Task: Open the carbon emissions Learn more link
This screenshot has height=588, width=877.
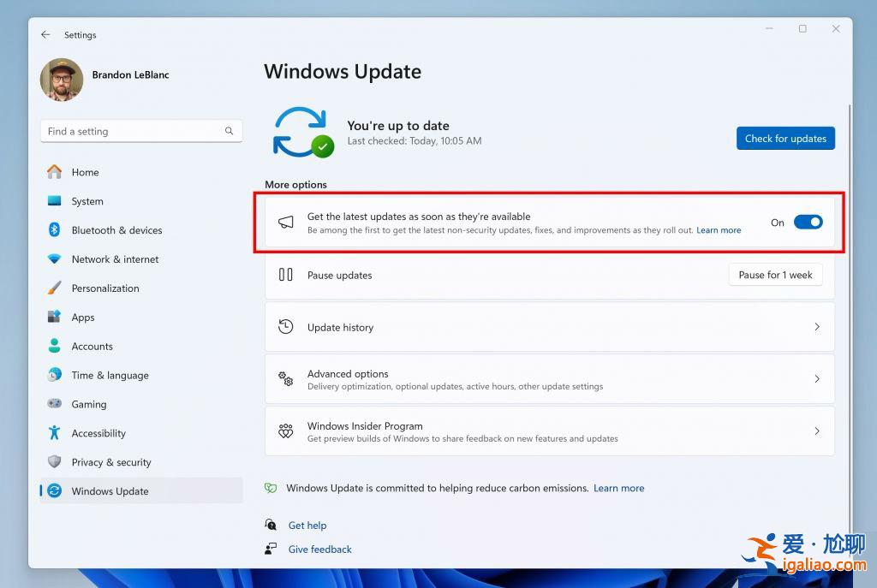Action: 619,488
